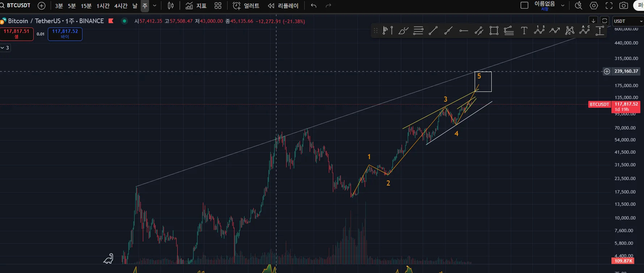Click the blue 바이 buy price button

click(65, 34)
